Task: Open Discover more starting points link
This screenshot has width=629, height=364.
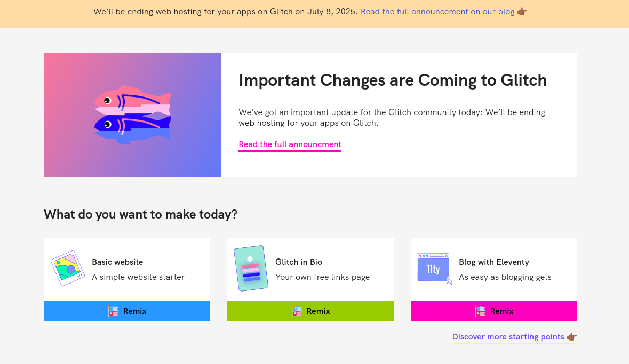Action: point(508,337)
